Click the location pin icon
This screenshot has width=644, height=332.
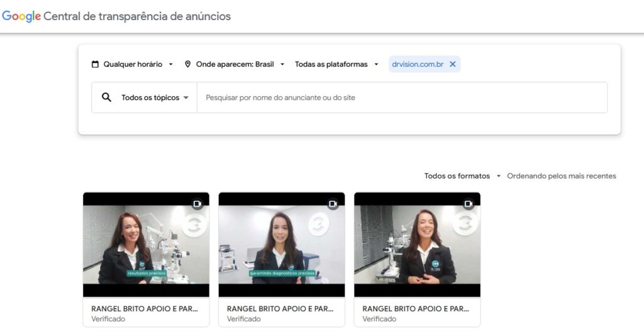[x=187, y=64]
